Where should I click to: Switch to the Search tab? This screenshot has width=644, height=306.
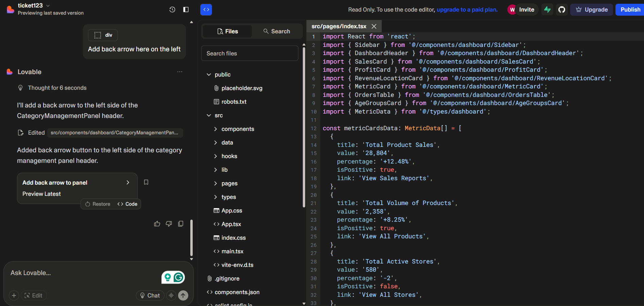coord(277,31)
